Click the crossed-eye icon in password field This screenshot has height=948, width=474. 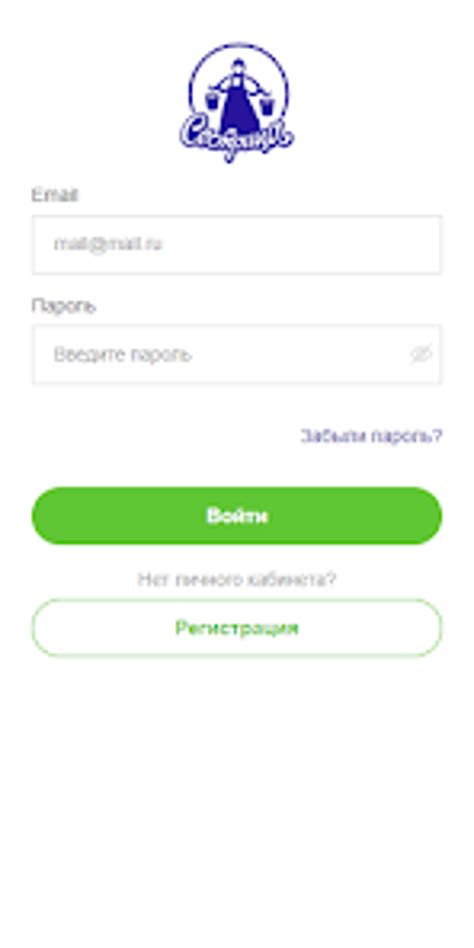(x=421, y=354)
